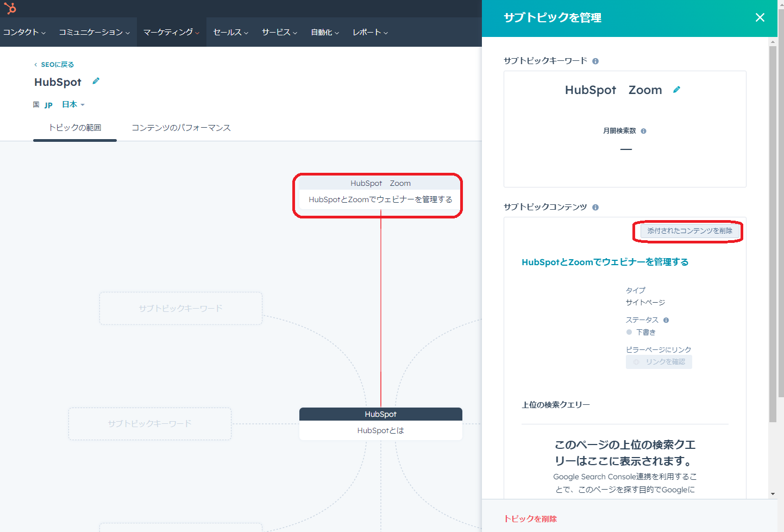The image size is (784, 532).
Task: Go back via SEOに戻る link
Action: pyautogui.click(x=58, y=65)
